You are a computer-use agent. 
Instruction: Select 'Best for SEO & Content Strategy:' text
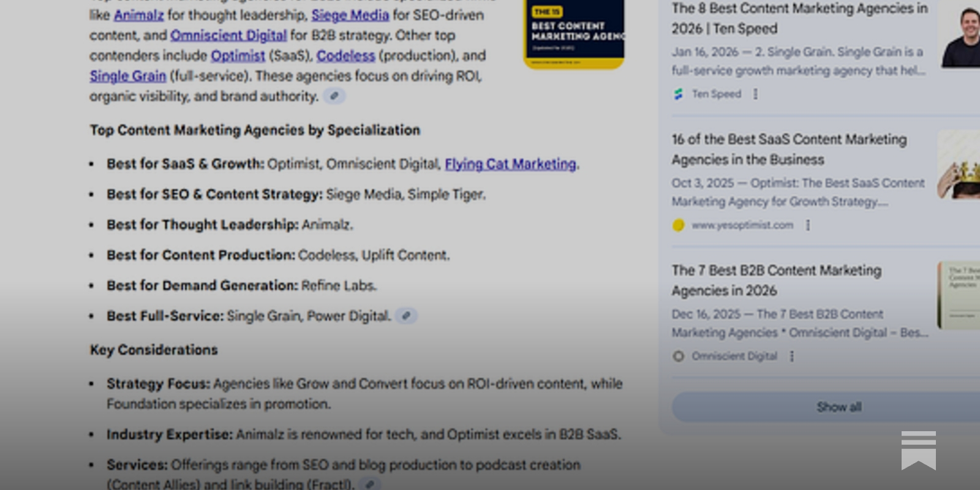214,194
